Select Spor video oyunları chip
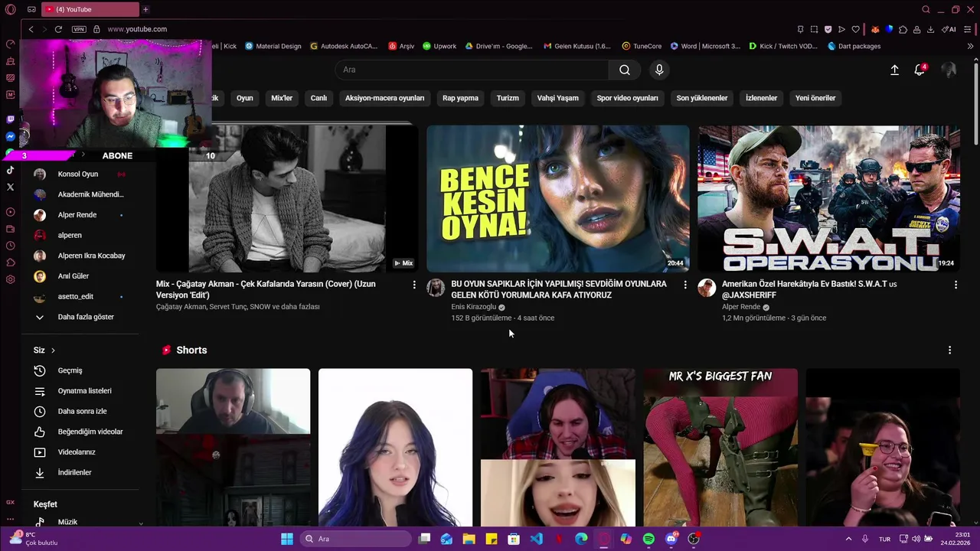980x551 pixels. click(x=627, y=98)
